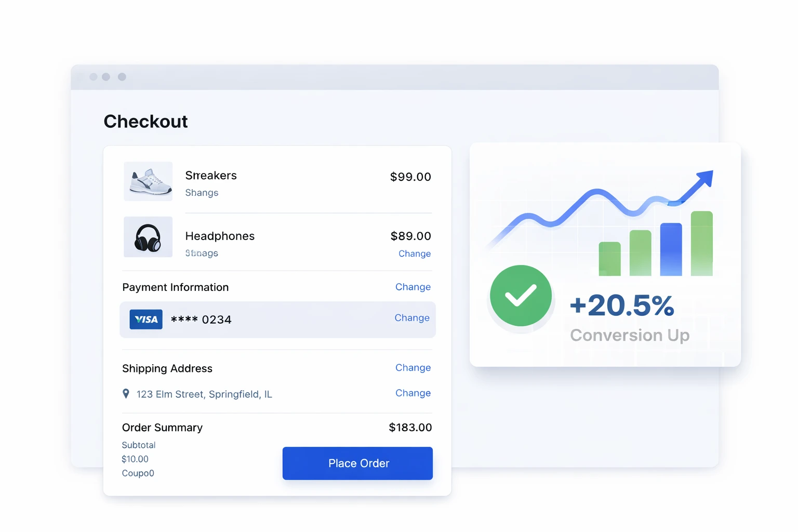Click the tallest green chart bar
The width and height of the screenshot is (798, 532).
click(x=701, y=243)
